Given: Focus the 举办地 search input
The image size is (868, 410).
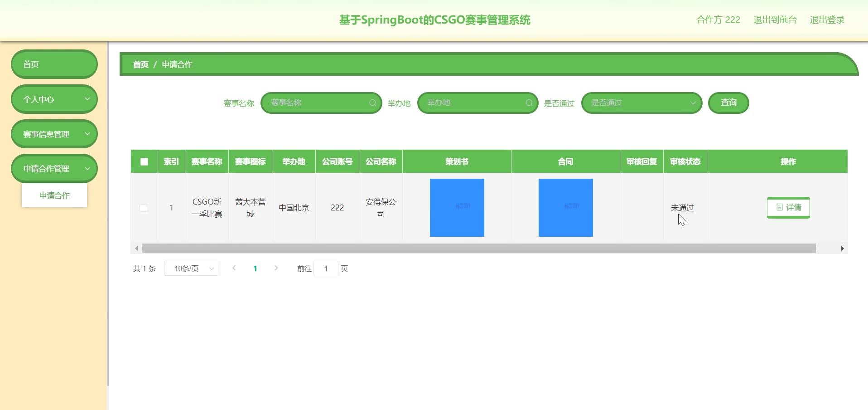Looking at the screenshot, I should [477, 103].
